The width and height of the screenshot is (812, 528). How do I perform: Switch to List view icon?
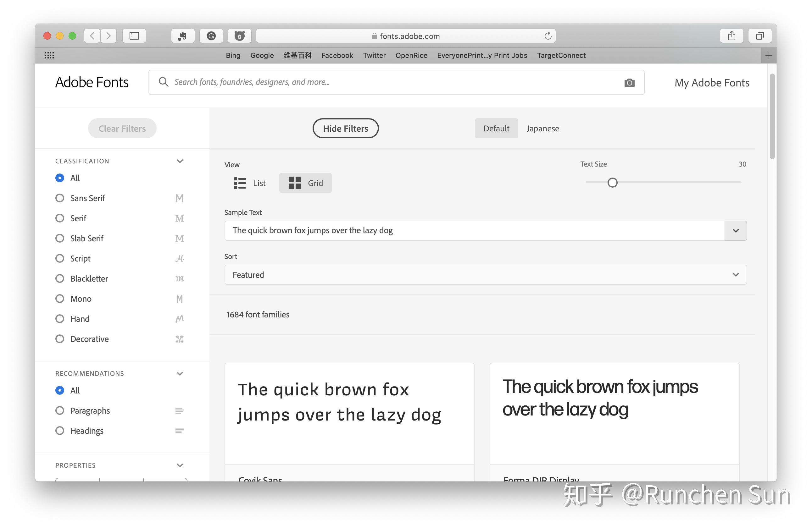[240, 183]
